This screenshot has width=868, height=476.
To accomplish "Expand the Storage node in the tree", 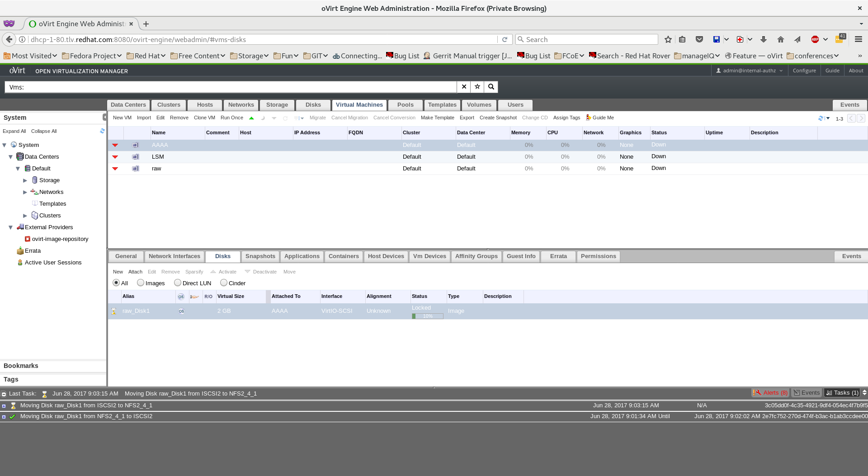I will tap(25, 180).
